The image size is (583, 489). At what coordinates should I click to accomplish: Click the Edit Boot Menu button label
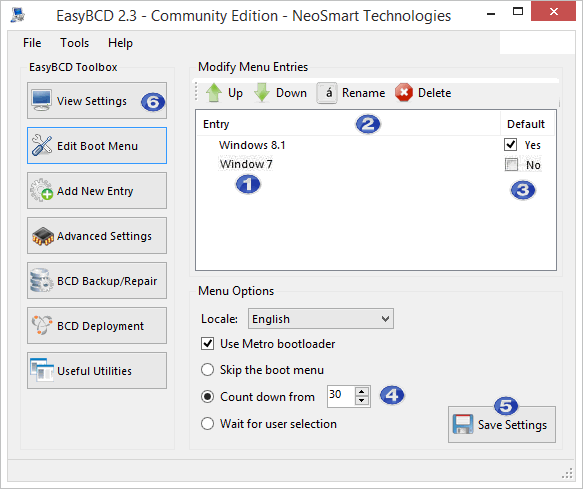97,146
